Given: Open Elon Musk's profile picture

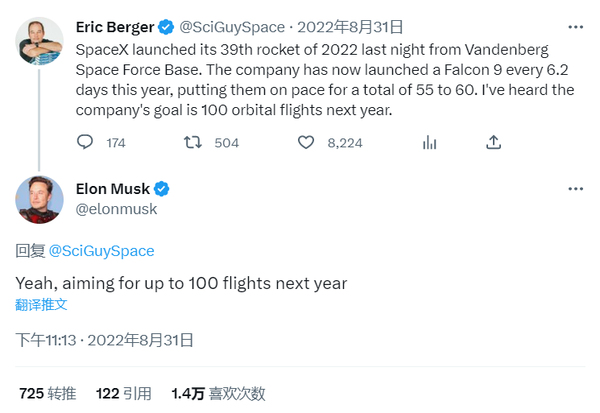Looking at the screenshot, I should pos(40,200).
